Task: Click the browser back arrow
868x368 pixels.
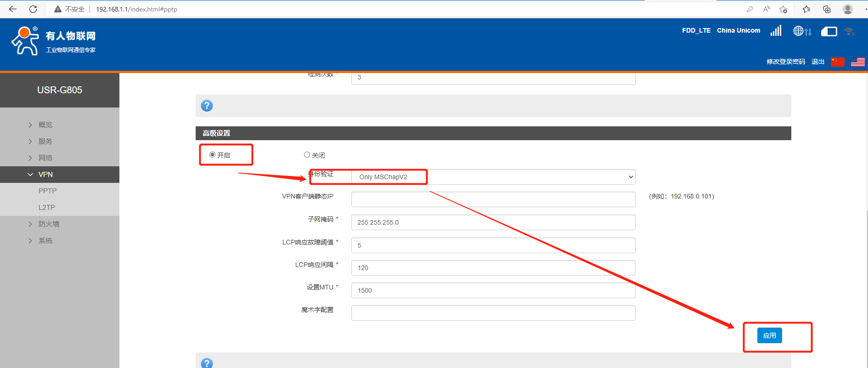Action: pos(13,9)
